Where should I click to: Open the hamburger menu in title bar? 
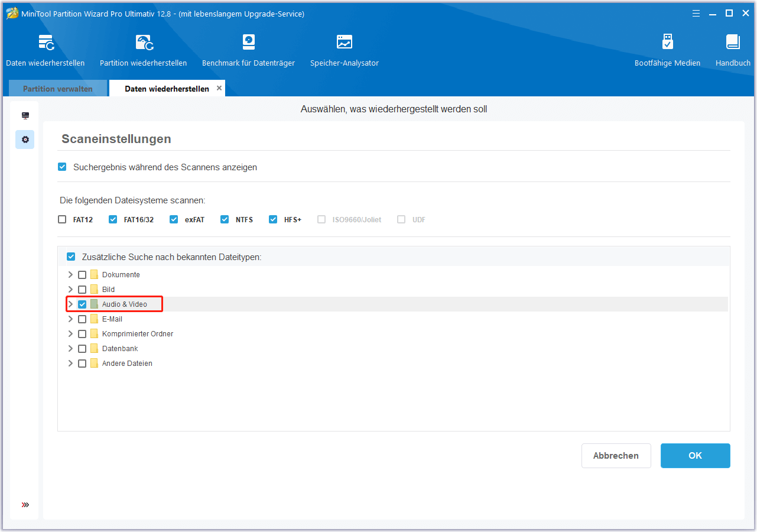(696, 13)
